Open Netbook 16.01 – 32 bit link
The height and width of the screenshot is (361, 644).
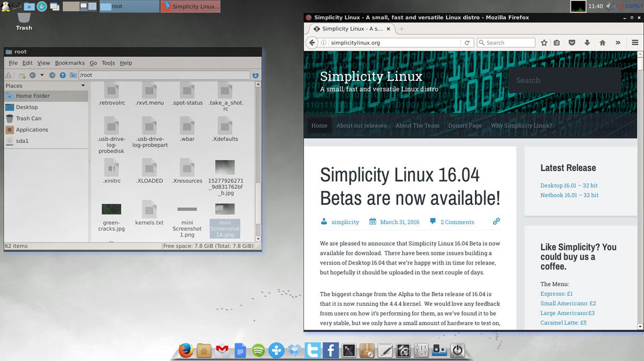pos(569,195)
